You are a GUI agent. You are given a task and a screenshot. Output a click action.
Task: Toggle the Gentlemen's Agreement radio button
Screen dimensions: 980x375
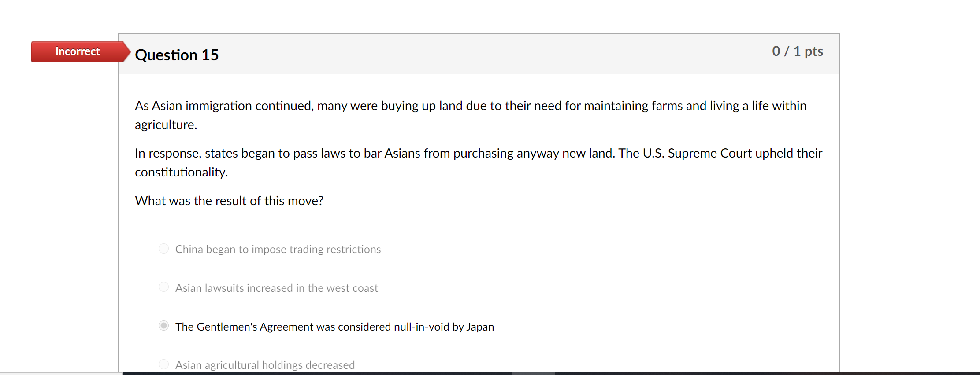coord(163,326)
